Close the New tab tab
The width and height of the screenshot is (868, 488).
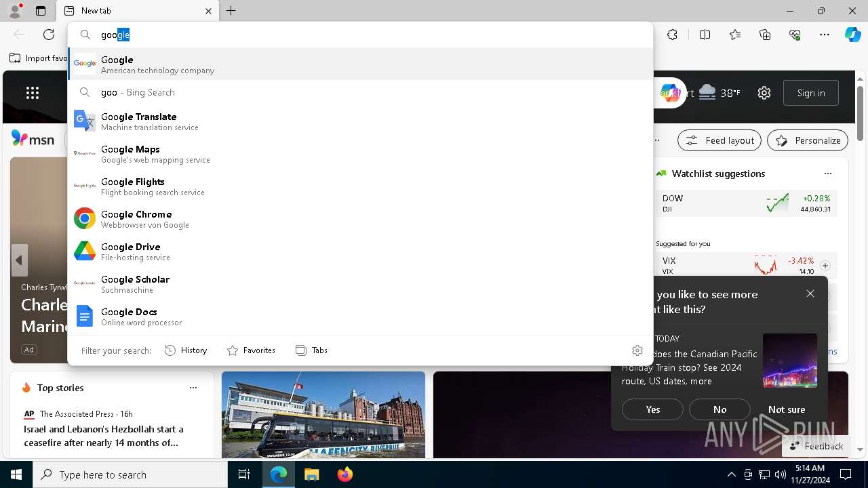[x=208, y=11]
